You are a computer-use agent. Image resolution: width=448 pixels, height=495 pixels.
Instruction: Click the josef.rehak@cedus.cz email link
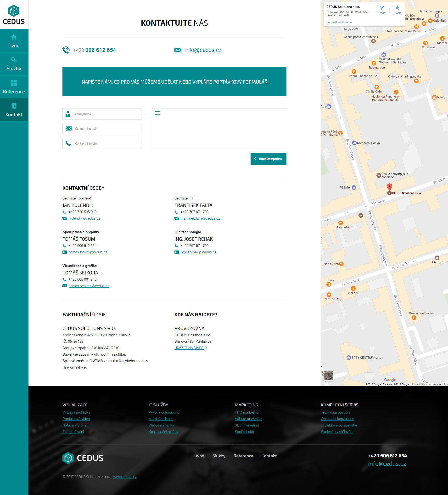pos(199,252)
